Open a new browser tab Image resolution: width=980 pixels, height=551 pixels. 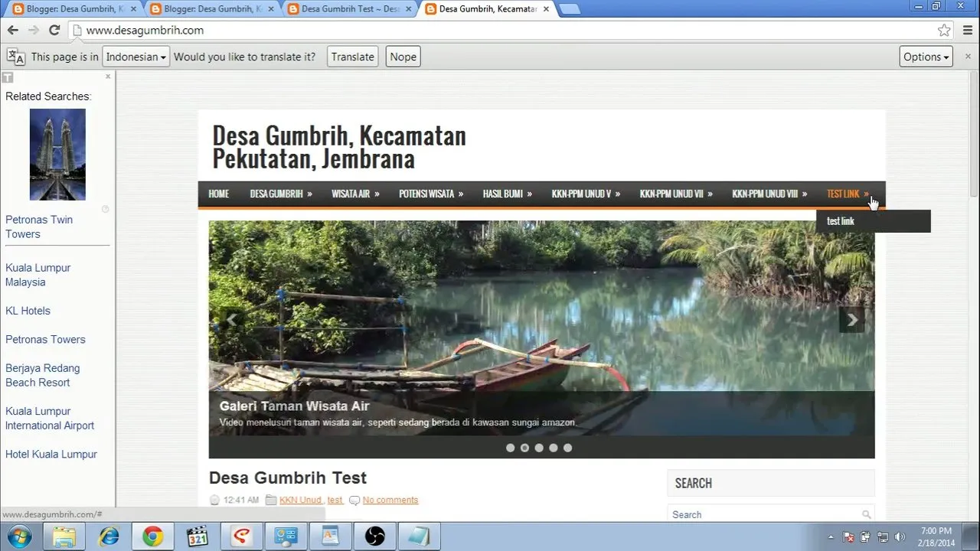[570, 9]
